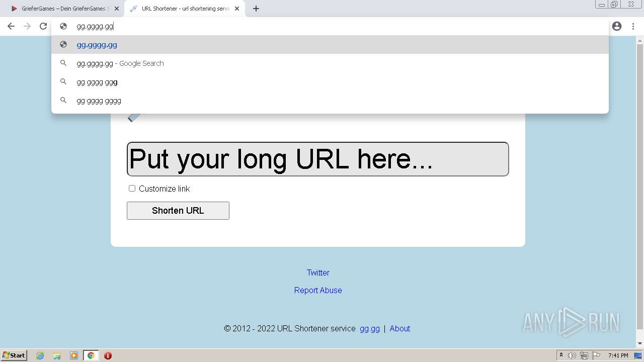
Task: Choose the gg.gggg.gg Google Search suggestion
Action: pyautogui.click(x=330, y=63)
